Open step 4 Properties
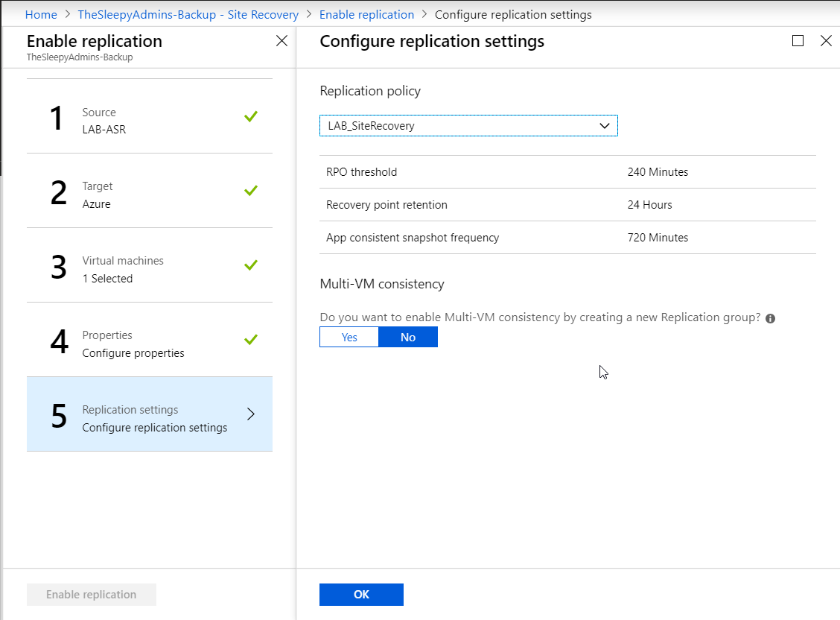Viewport: 840px width, 620px height. pos(149,344)
